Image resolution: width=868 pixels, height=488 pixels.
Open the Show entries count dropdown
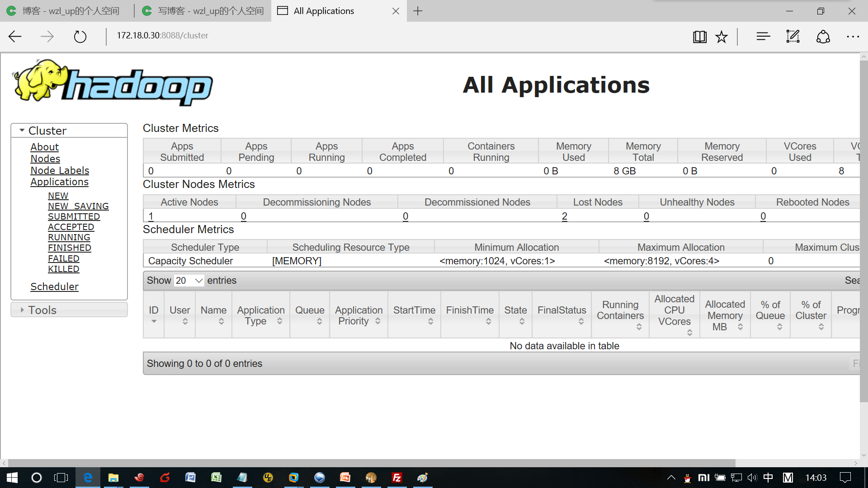[189, 281]
